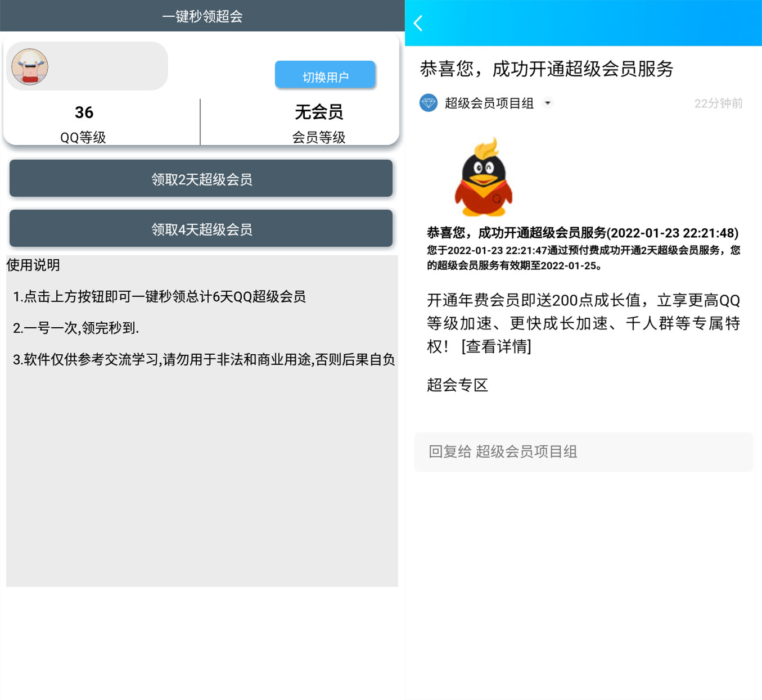The width and height of the screenshot is (762, 700).
Task: Expand the dropdown arrow beside 超级会员项目组
Action: [x=547, y=103]
